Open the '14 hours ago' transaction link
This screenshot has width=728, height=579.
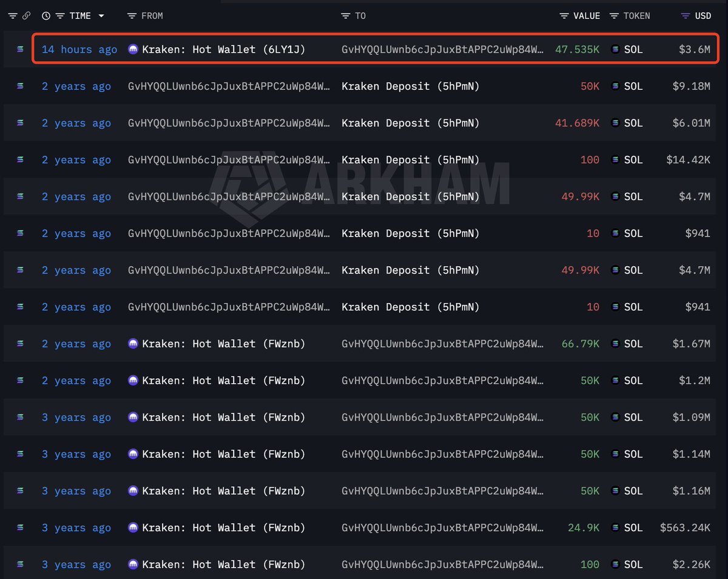[x=79, y=49]
